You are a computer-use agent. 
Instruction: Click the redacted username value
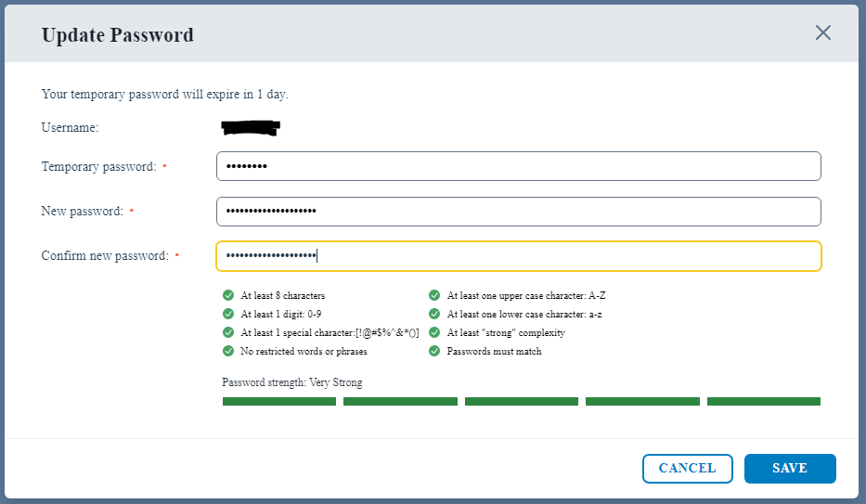251,128
